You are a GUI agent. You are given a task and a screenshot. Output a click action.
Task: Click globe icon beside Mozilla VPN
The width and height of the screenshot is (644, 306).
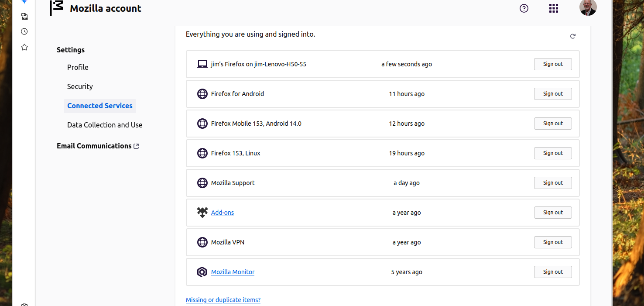click(x=202, y=242)
